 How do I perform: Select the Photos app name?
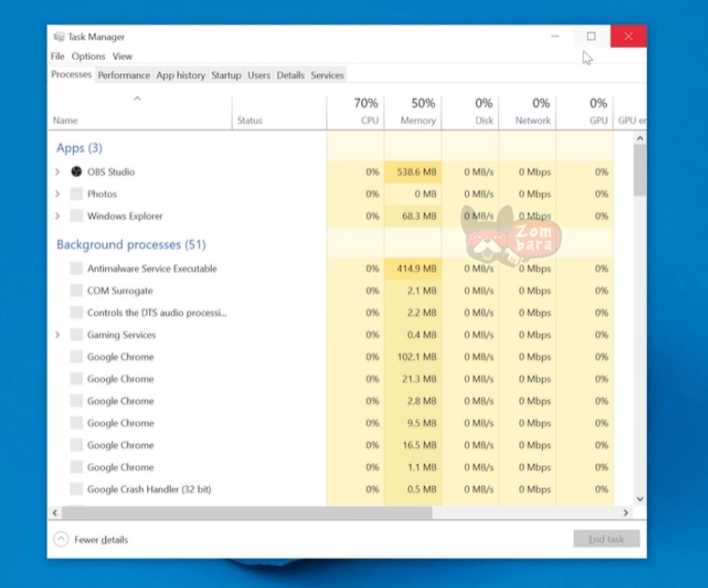102,194
